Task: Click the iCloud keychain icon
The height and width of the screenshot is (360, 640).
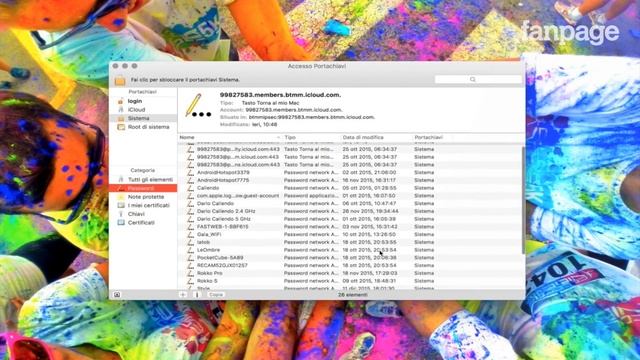Action: pyautogui.click(x=121, y=109)
